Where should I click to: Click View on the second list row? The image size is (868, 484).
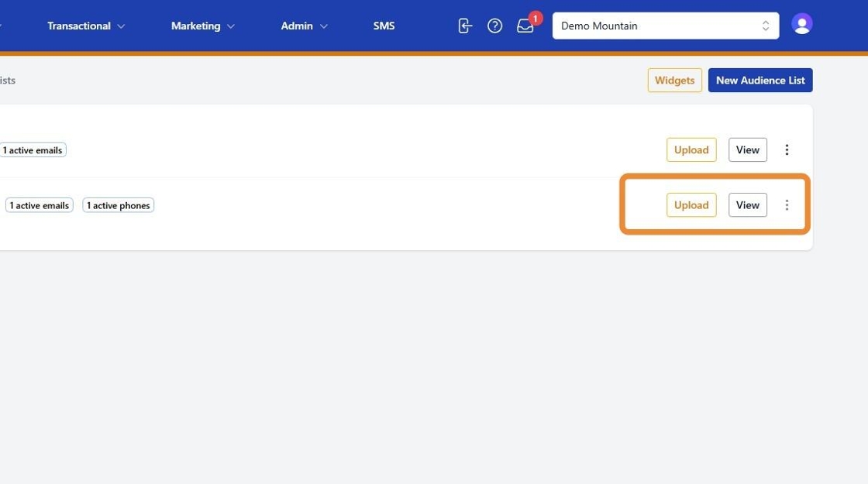coord(747,205)
